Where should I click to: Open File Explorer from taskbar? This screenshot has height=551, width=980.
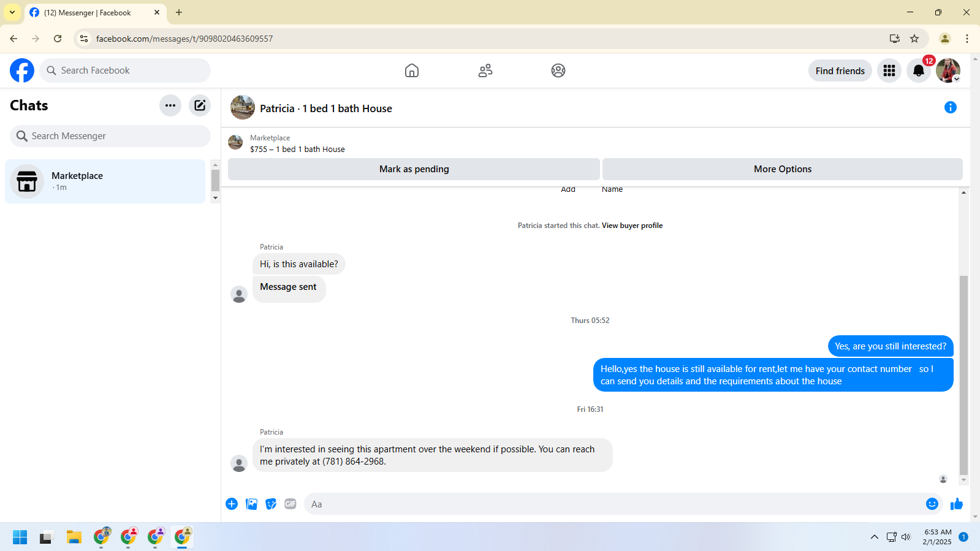point(74,538)
